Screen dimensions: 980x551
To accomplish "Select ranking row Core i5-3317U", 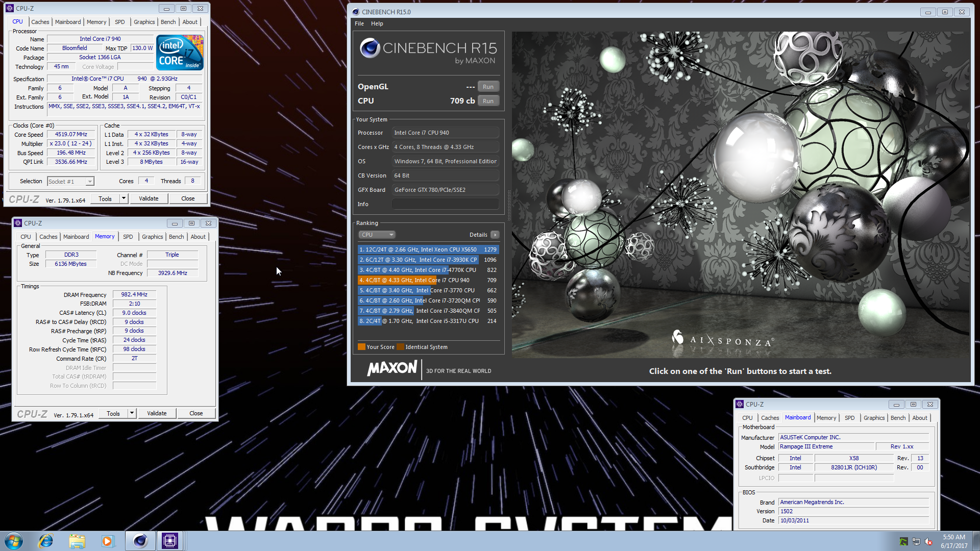I will (428, 321).
